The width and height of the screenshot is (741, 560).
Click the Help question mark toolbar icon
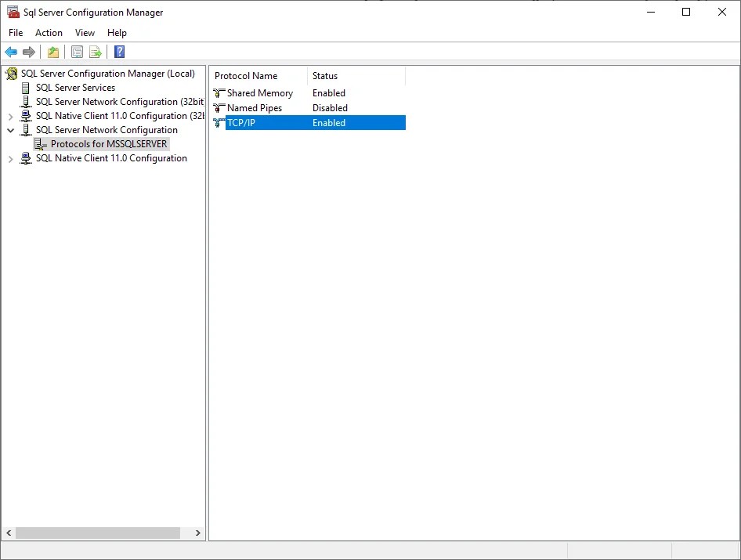click(x=118, y=52)
